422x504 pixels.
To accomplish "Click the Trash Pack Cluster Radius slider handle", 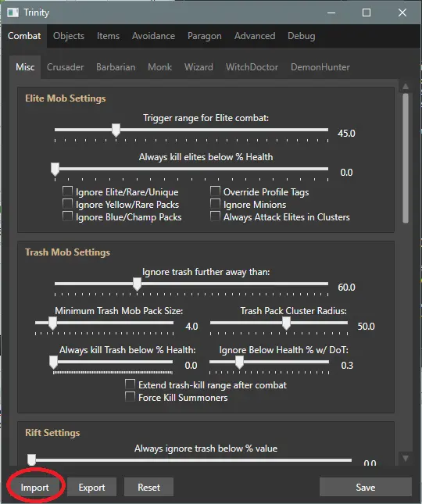I will tap(286, 323).
